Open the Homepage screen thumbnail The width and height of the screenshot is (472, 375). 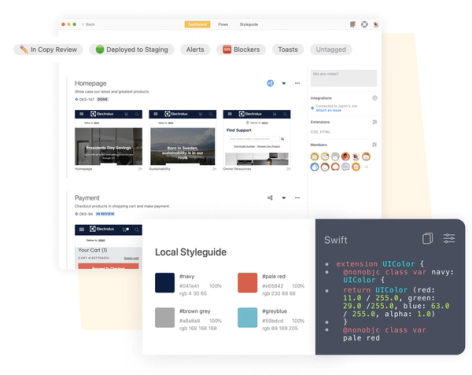108,138
